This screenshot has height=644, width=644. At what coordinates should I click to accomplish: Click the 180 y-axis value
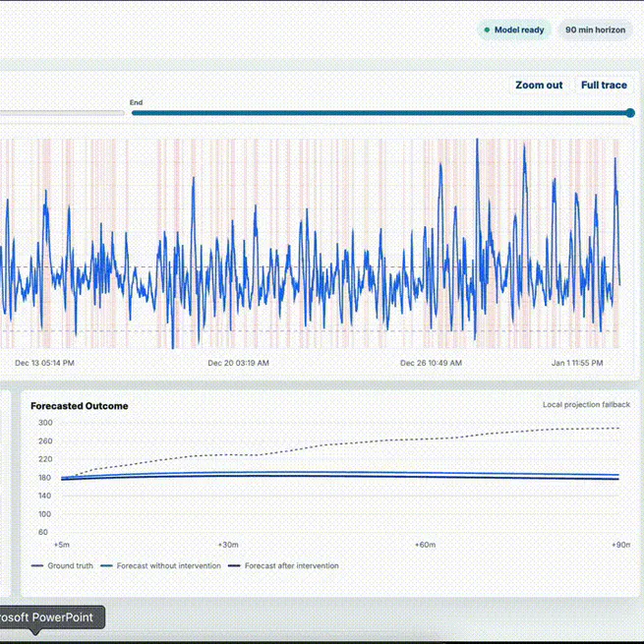click(x=45, y=478)
